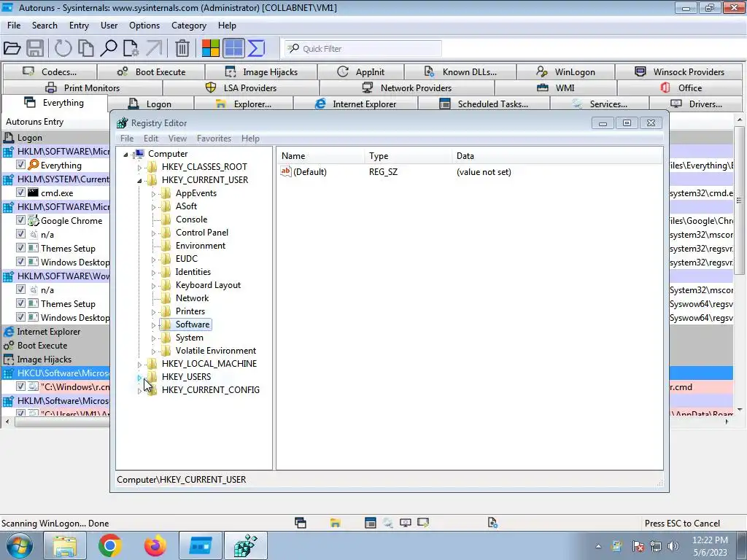Open Registry Editor Favorites menu
The height and width of the screenshot is (560, 747).
214,138
